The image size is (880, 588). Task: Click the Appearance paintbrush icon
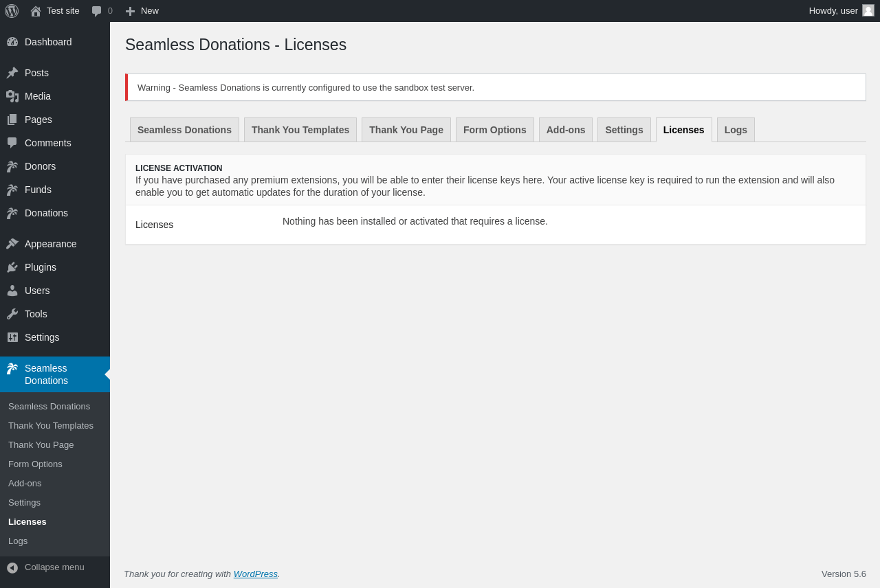12,244
